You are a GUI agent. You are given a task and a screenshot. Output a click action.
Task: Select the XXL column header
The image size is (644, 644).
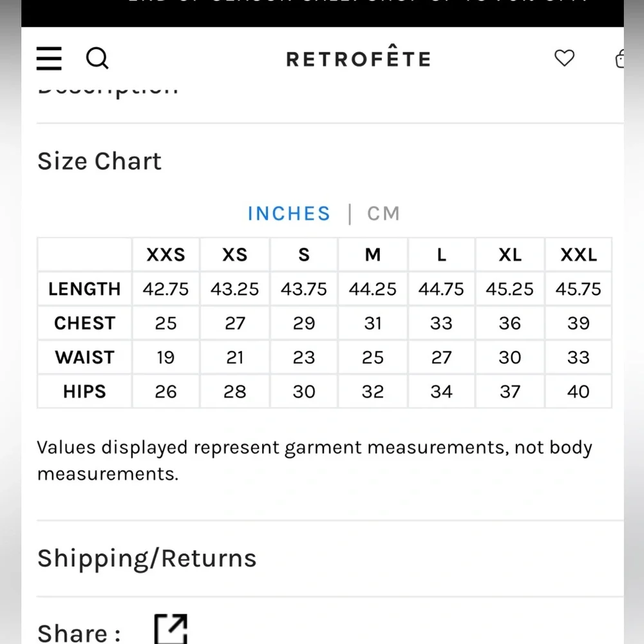click(578, 255)
